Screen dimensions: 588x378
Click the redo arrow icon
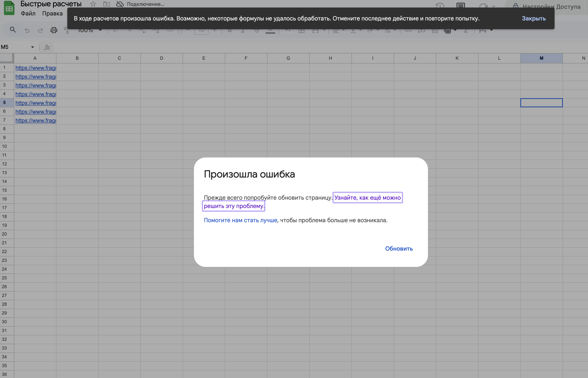[x=40, y=30]
